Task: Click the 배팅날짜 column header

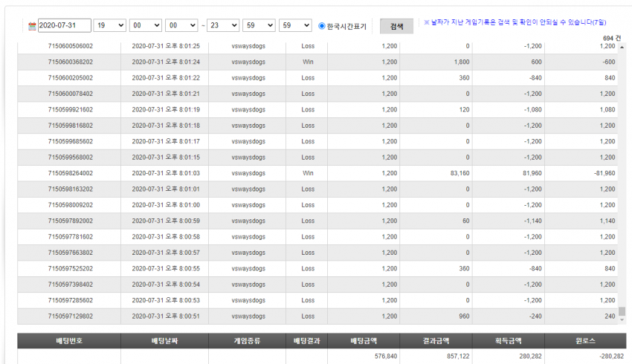Action: (164, 341)
